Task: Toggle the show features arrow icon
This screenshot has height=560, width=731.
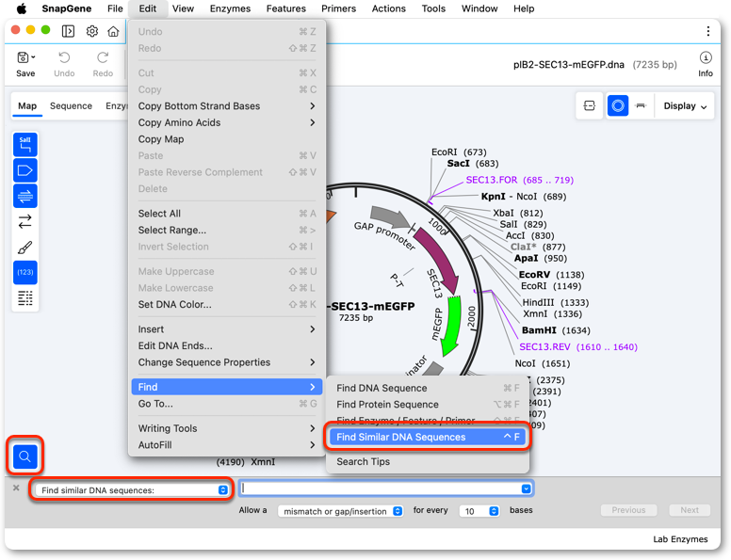Action: [25, 170]
